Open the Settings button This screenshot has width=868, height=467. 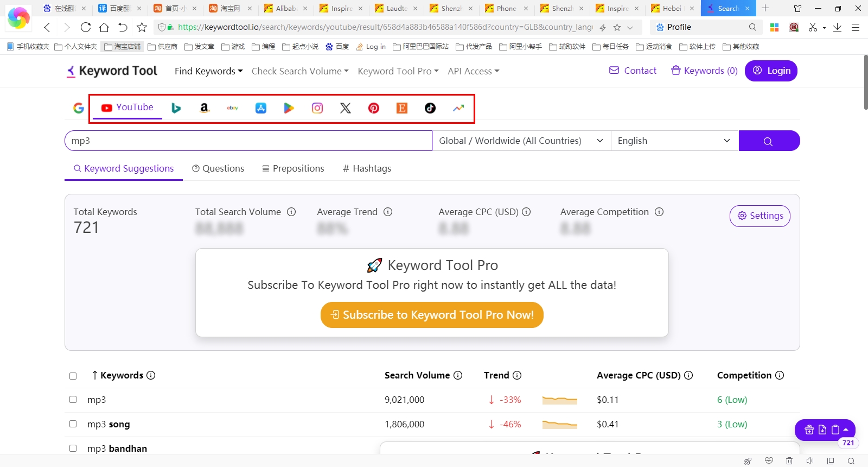(760, 216)
